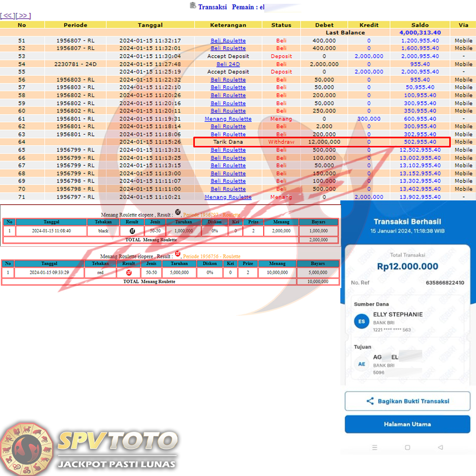Click the red roulette result ball icon
The image size is (476, 476).
pyautogui.click(x=129, y=273)
